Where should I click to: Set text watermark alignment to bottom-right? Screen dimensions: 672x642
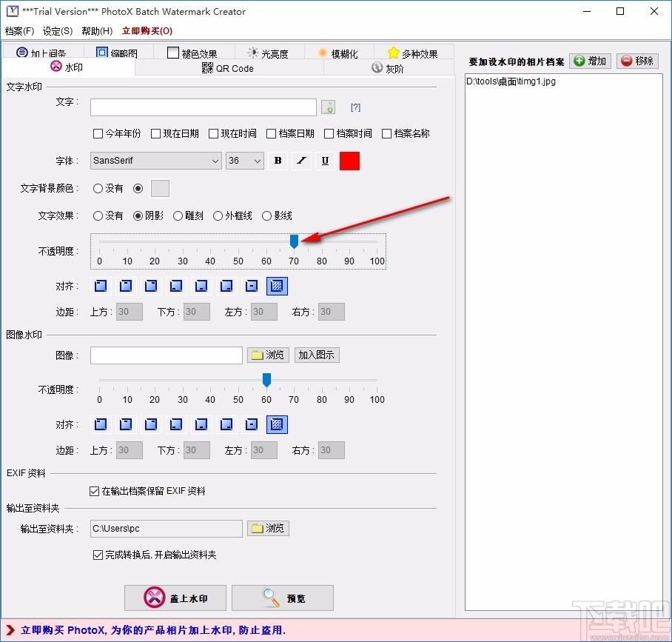[x=226, y=286]
